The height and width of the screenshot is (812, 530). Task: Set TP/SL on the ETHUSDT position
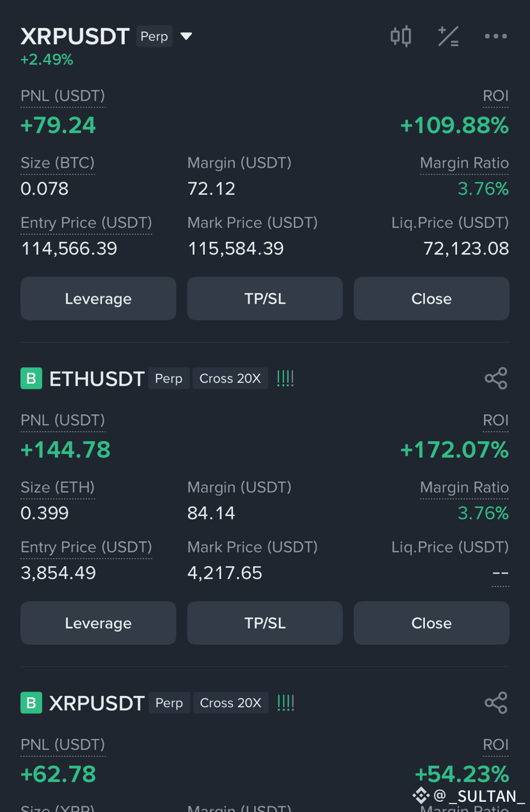tap(265, 622)
